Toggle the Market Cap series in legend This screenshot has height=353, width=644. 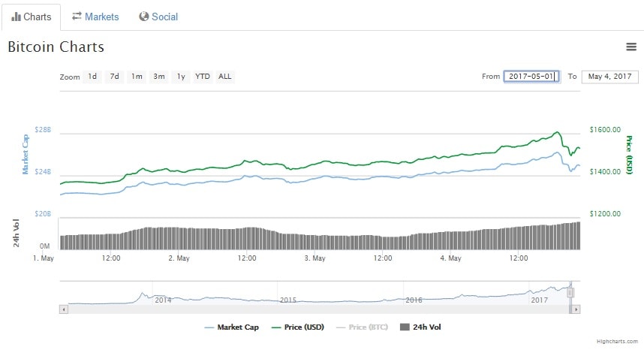[232, 327]
